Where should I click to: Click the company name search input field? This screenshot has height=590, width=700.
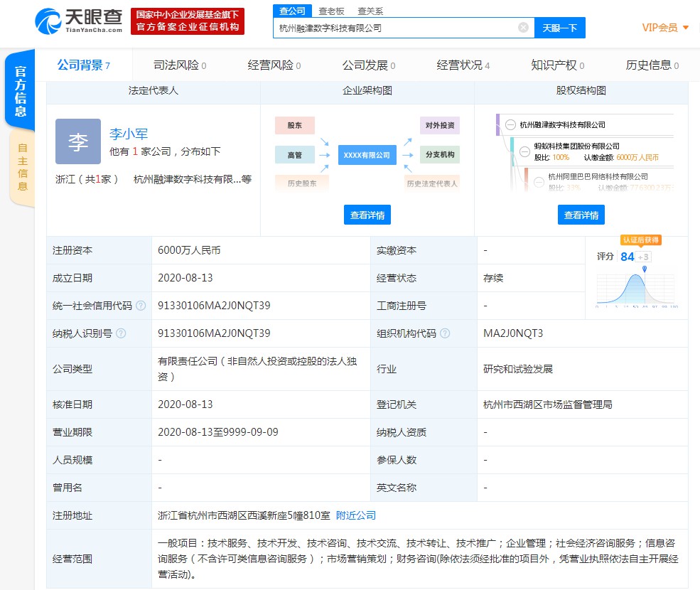point(398,27)
